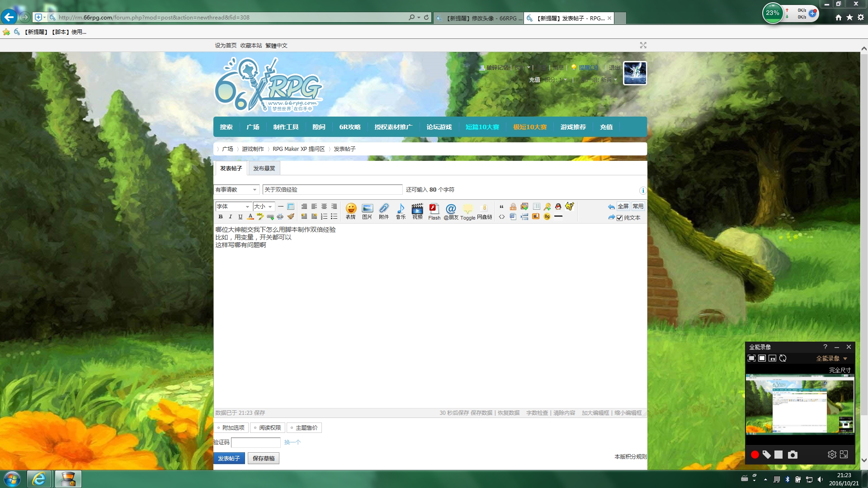Stop recording in the 全能录像 window
868x488 pixels.
point(778,455)
